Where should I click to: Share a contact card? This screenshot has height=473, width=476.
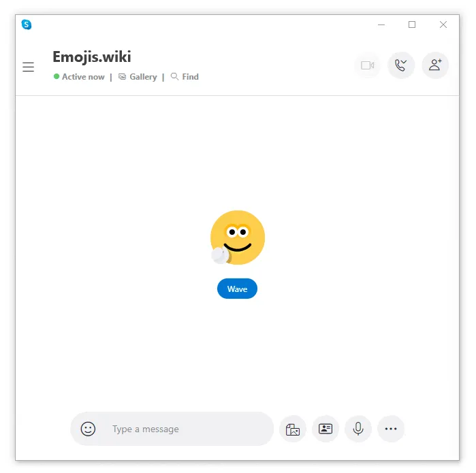pos(326,429)
